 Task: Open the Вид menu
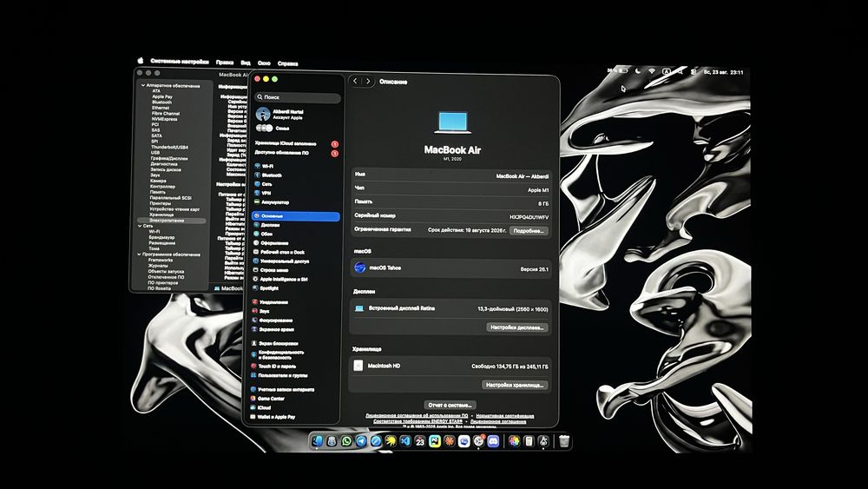tap(246, 63)
